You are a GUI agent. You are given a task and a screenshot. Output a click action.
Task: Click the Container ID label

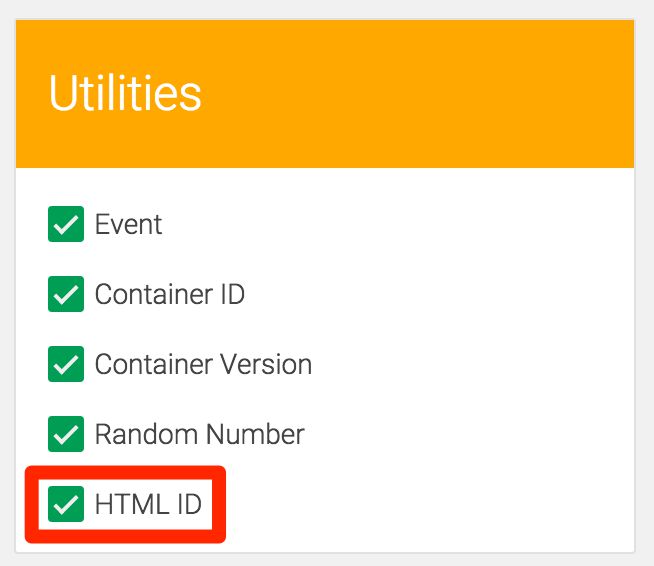pyautogui.click(x=170, y=294)
